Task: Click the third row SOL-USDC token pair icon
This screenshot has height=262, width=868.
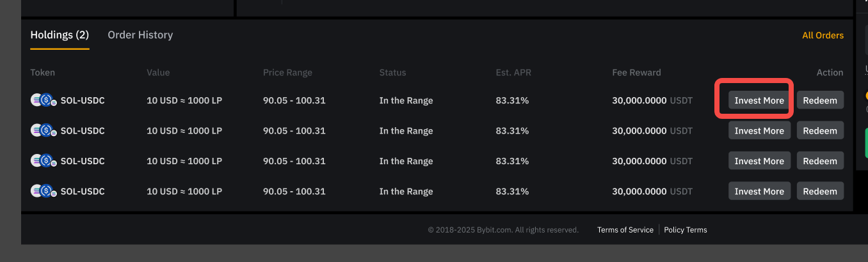Action: [x=44, y=161]
